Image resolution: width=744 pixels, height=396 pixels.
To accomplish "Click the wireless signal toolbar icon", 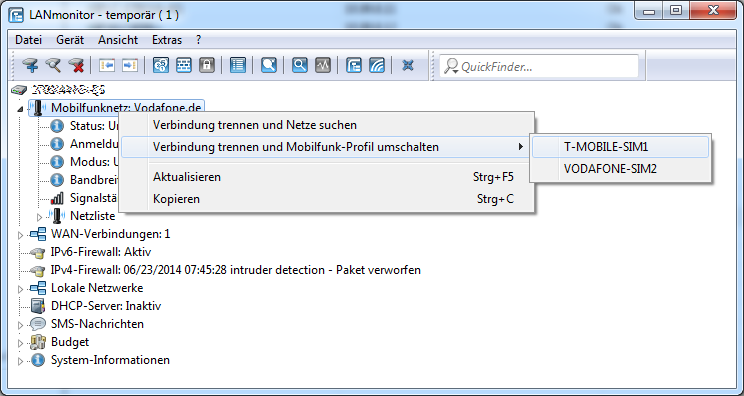I will (x=377, y=65).
